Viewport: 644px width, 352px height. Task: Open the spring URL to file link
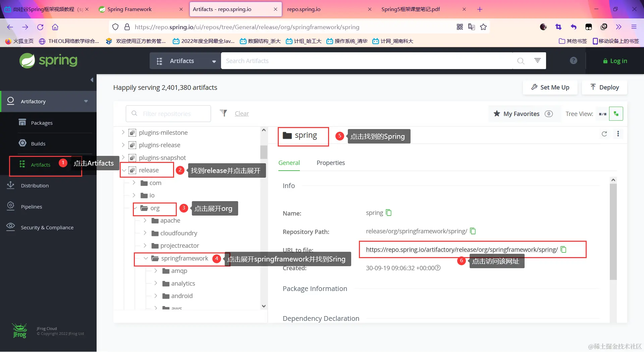(x=462, y=249)
